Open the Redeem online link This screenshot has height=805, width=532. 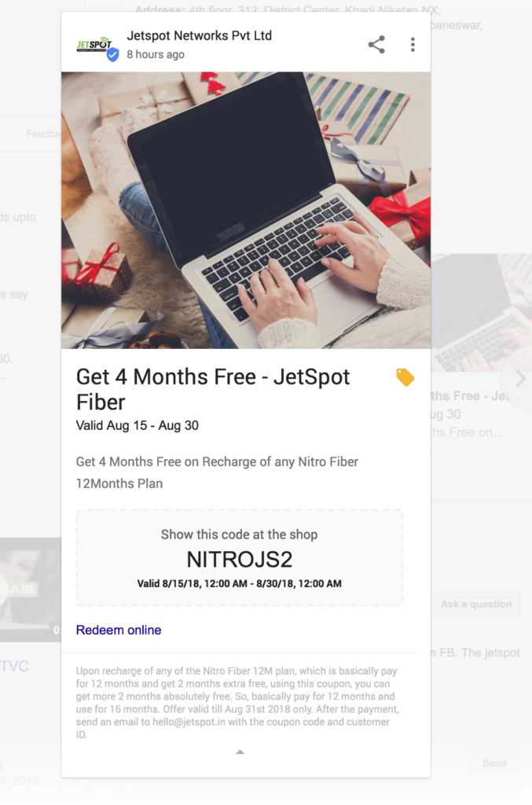(x=119, y=630)
